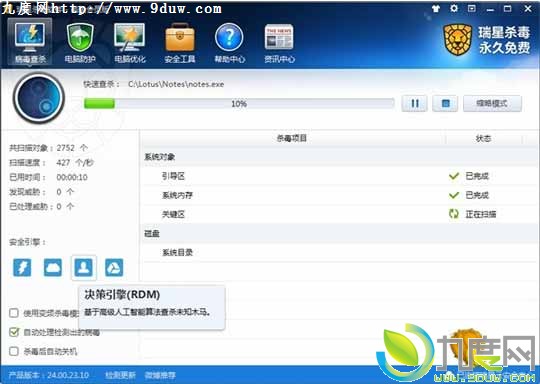Select the 系统内存 row
The image size is (540, 384).
339,195
